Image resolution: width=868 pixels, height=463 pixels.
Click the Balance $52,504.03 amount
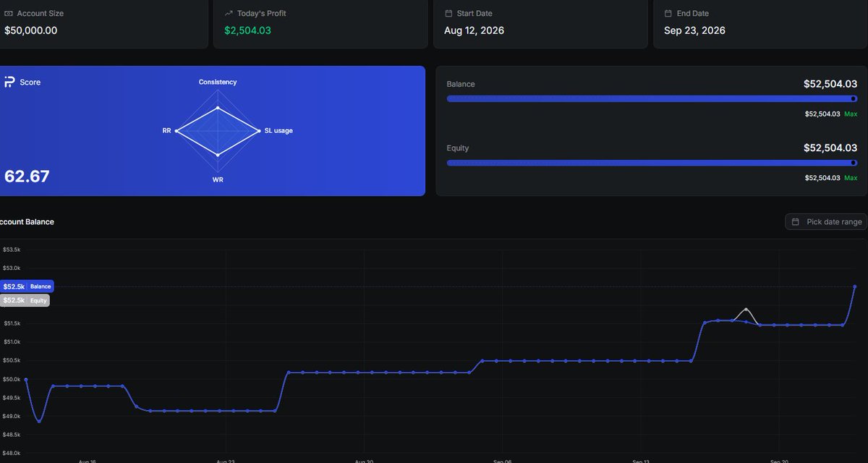(x=830, y=84)
